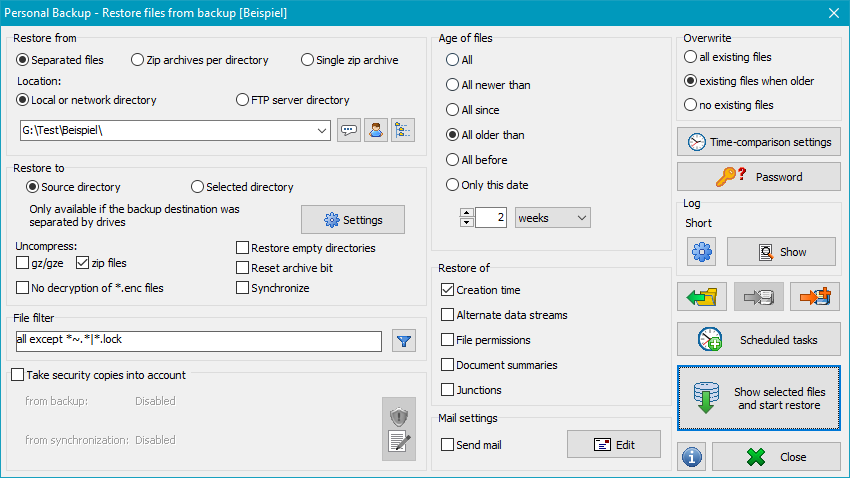The height and width of the screenshot is (478, 850).
Task: Enable Alternate data streams
Action: (504, 315)
